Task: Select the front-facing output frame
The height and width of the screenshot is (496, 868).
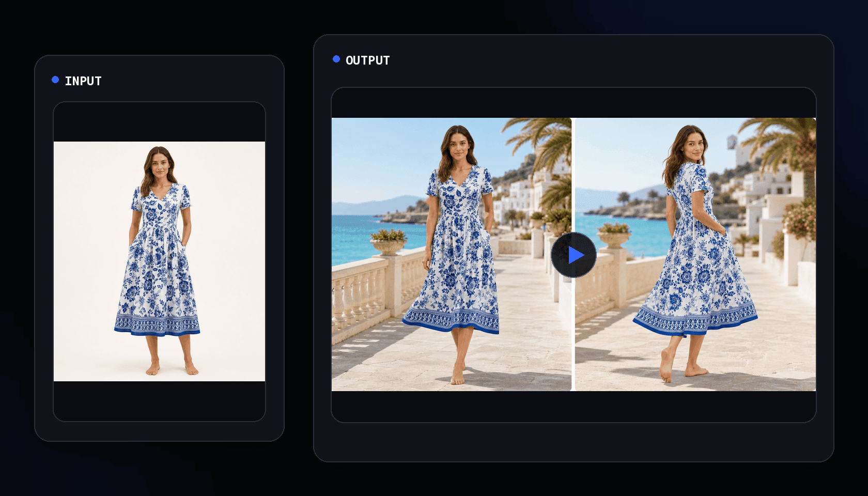Action: click(x=452, y=254)
